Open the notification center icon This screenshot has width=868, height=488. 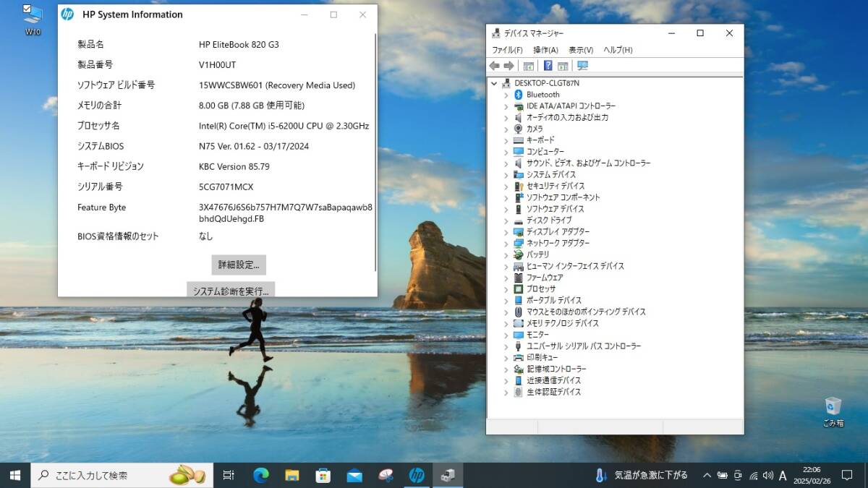click(847, 475)
